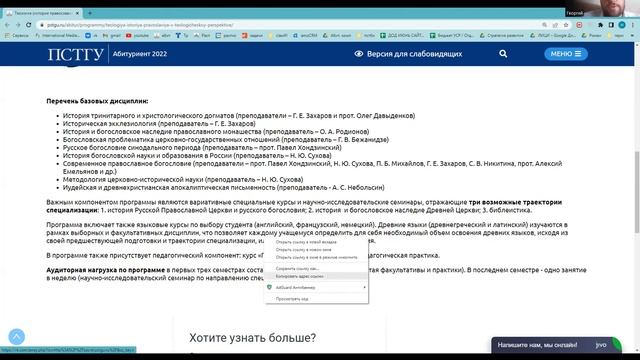640x360 pixels.
Task: Click the red extension icon in toolbar
Action: (579, 25)
